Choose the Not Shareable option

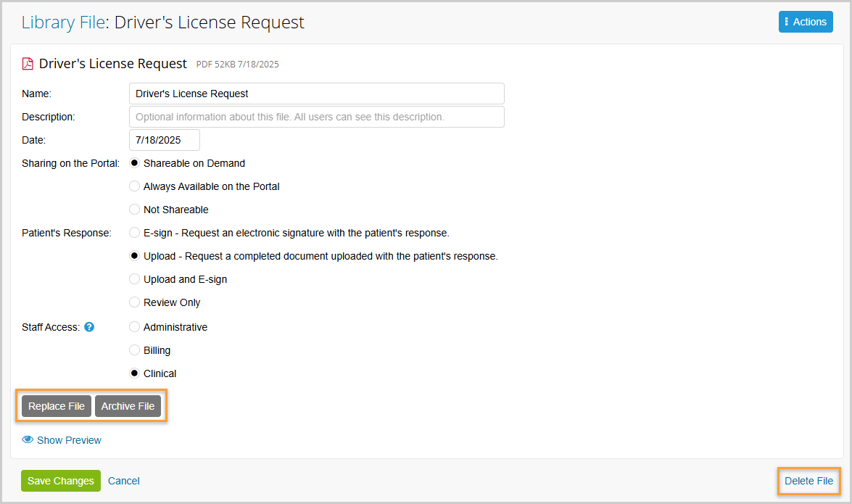tap(134, 210)
